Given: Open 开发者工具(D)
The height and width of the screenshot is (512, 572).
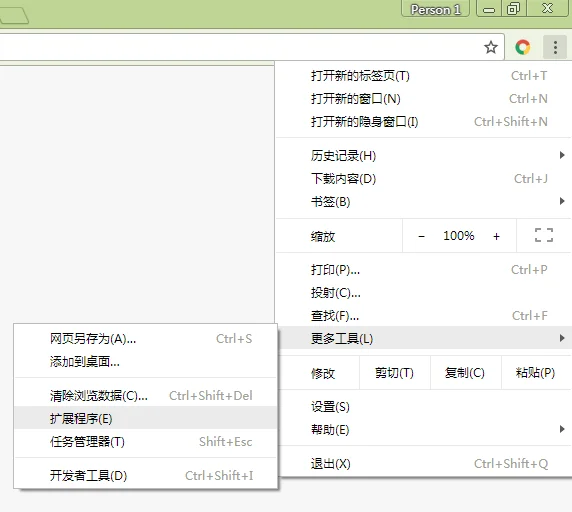Looking at the screenshot, I should (x=145, y=476).
